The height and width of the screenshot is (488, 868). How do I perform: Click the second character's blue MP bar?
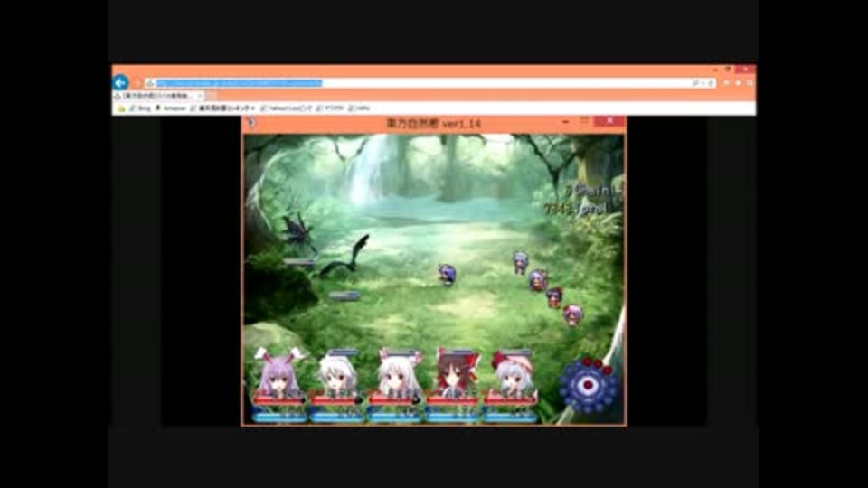tap(336, 418)
